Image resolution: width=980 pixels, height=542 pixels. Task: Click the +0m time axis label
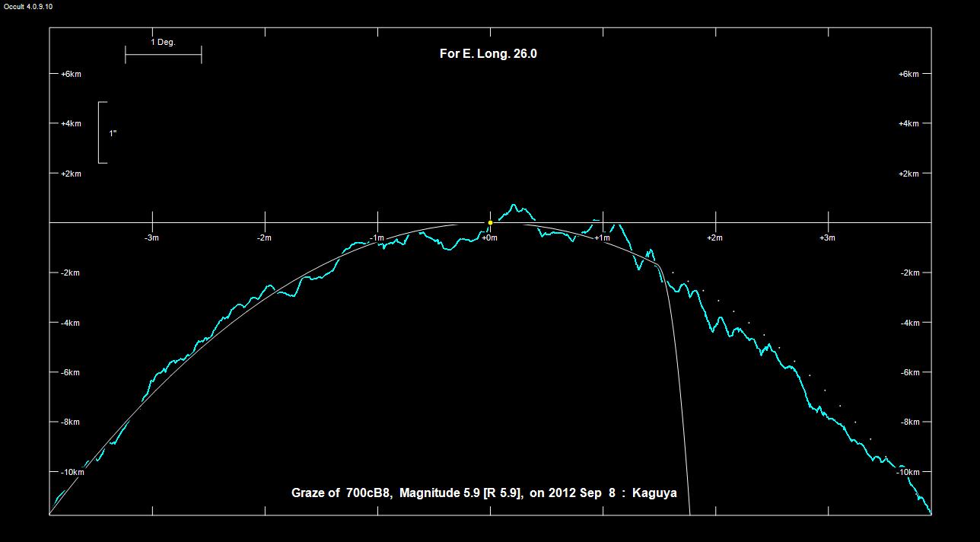(489, 238)
